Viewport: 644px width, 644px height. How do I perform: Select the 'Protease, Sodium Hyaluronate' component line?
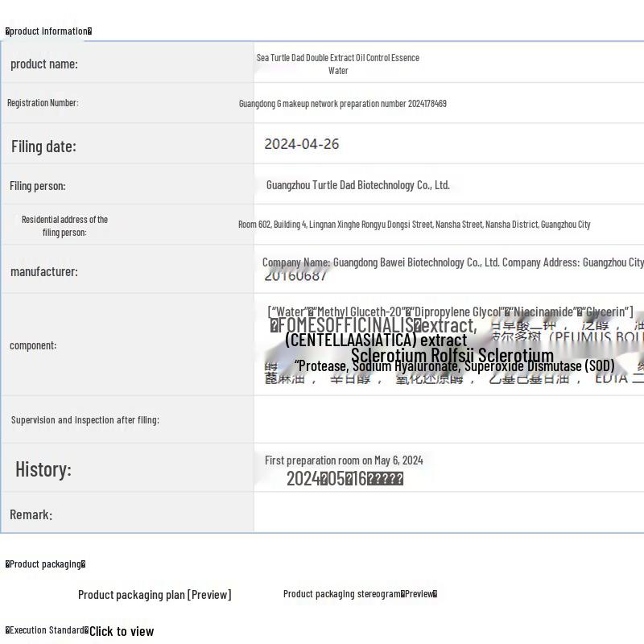(x=455, y=365)
